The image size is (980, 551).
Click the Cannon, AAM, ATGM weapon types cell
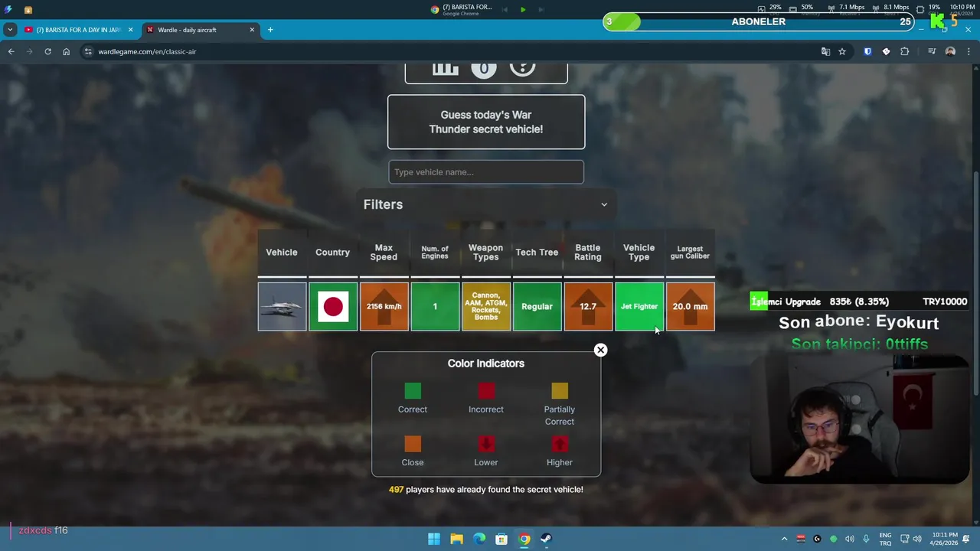486,306
